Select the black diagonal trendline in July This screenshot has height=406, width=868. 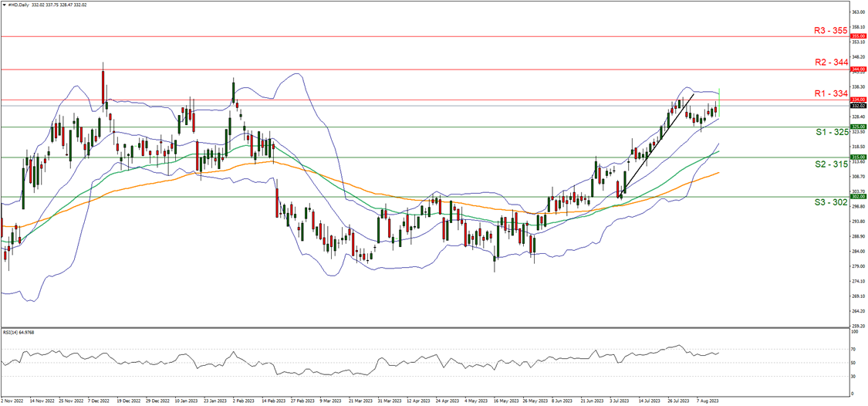[656, 144]
